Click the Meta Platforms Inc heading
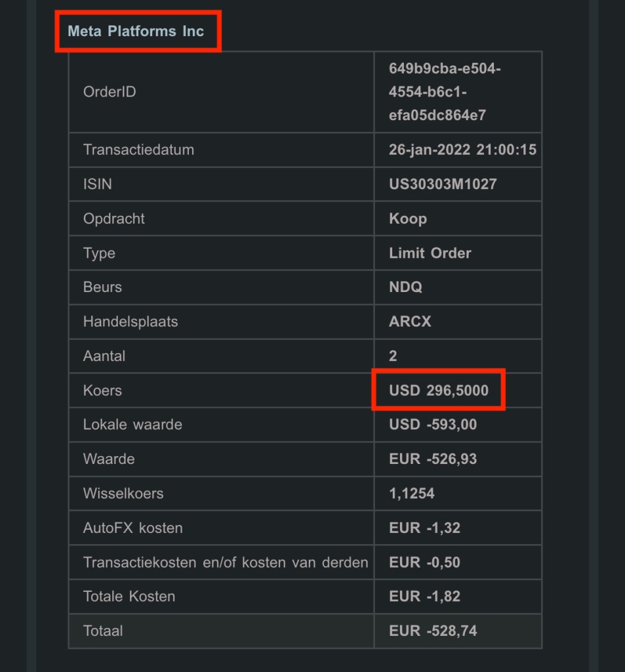This screenshot has height=672, width=625. click(x=136, y=31)
